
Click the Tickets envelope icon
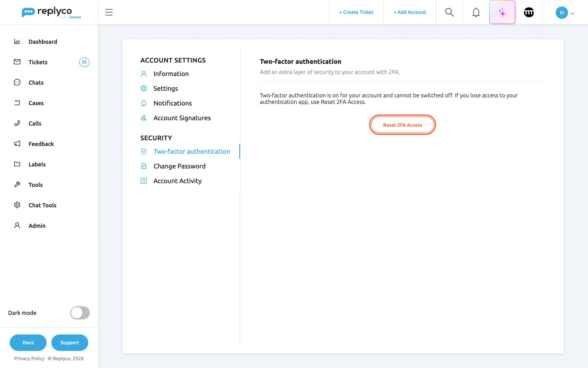pos(17,62)
